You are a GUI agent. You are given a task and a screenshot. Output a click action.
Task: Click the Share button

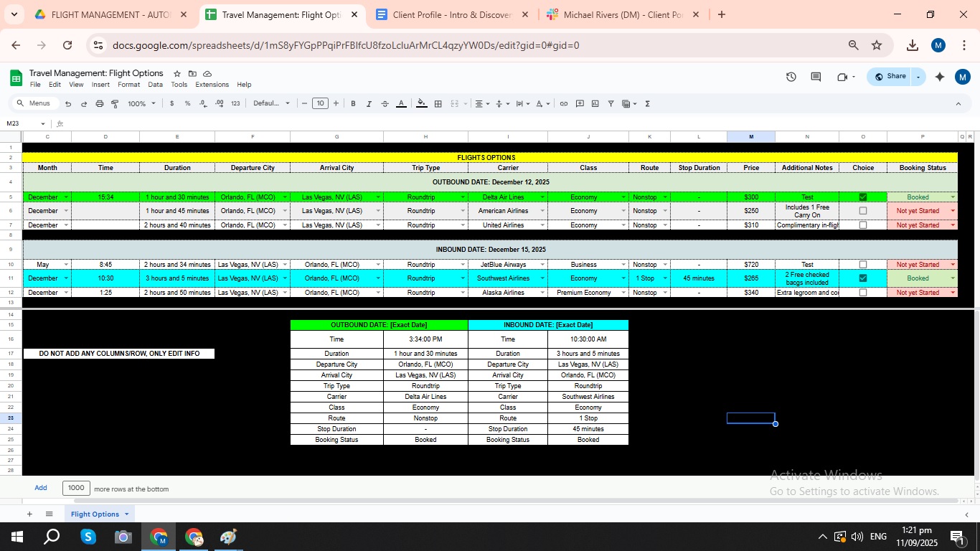click(x=890, y=77)
